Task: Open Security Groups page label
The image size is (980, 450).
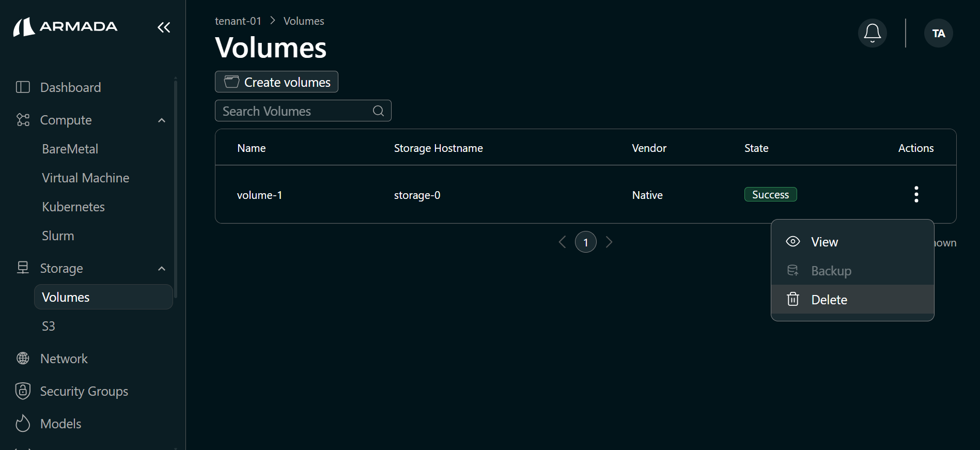Action: pyautogui.click(x=84, y=391)
